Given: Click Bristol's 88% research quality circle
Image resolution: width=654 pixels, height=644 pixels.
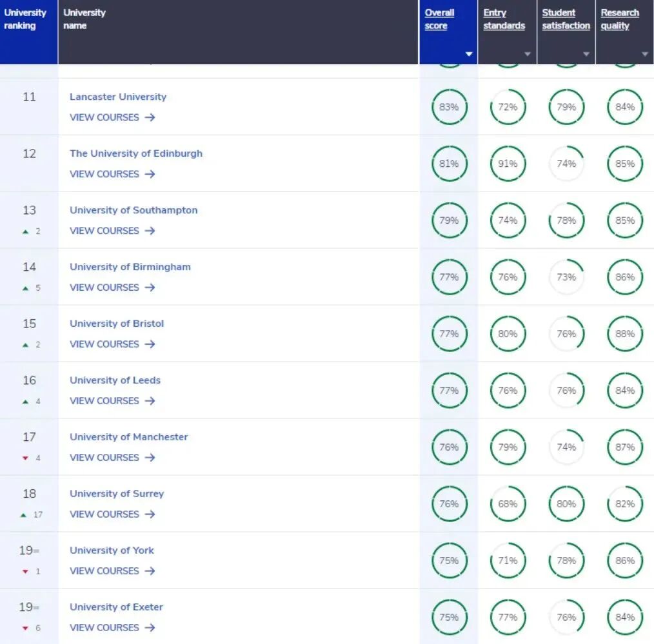Looking at the screenshot, I should 625,334.
